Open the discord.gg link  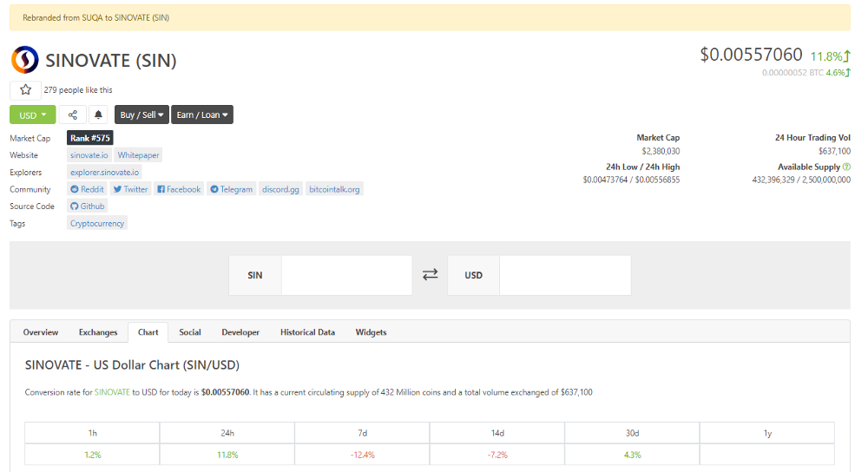[280, 189]
